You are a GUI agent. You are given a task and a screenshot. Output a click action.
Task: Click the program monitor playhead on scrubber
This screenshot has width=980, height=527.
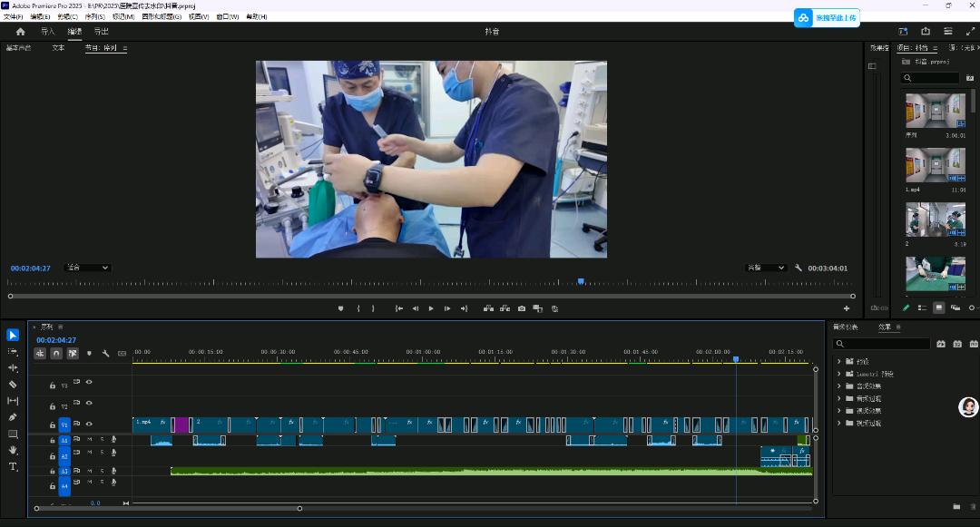(581, 282)
